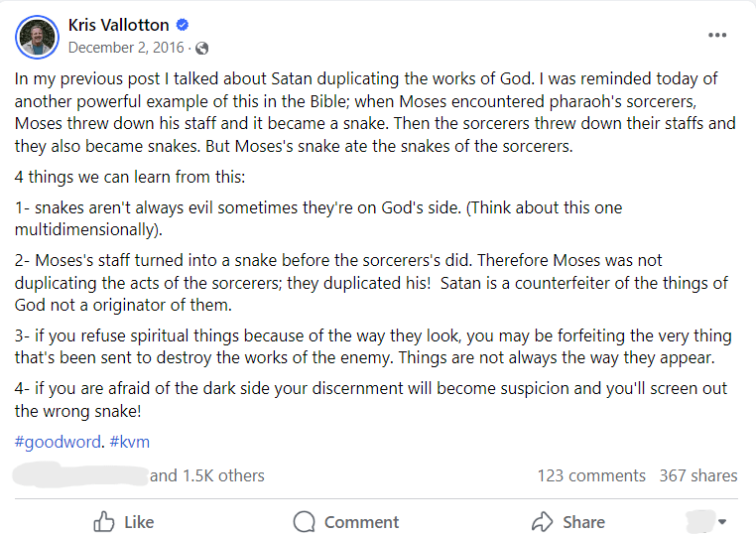Open Kris Vallotton's profile picture
The width and height of the screenshot is (756, 534).
[38, 37]
